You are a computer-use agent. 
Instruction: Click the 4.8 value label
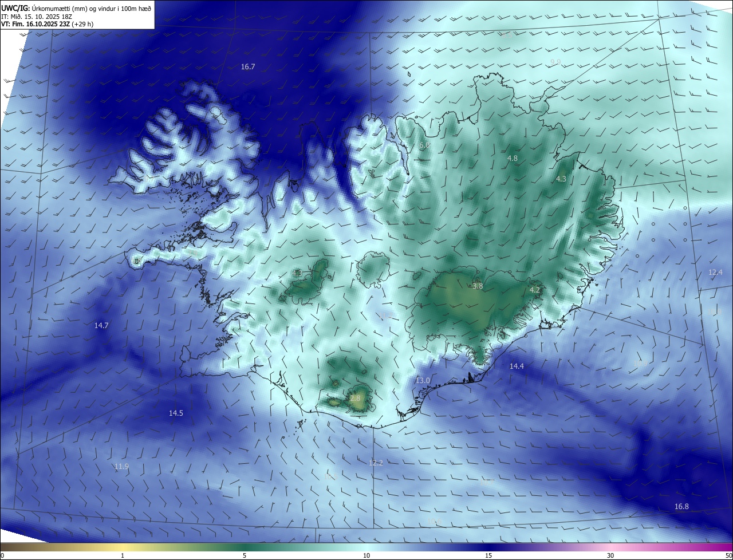point(513,158)
